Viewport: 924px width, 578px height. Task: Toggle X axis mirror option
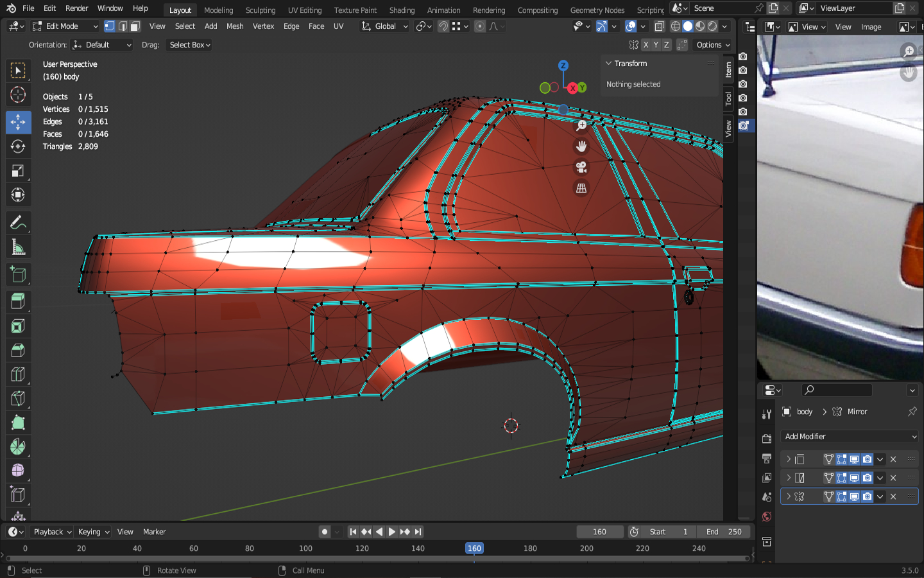[646, 45]
